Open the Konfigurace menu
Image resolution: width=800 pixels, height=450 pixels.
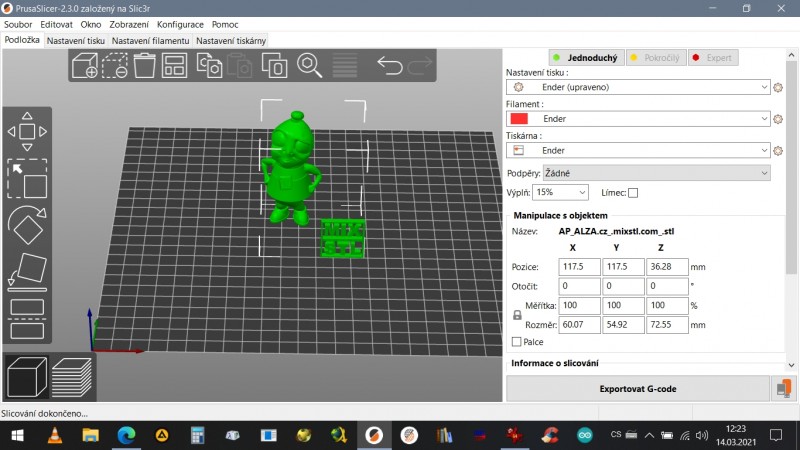click(x=180, y=23)
